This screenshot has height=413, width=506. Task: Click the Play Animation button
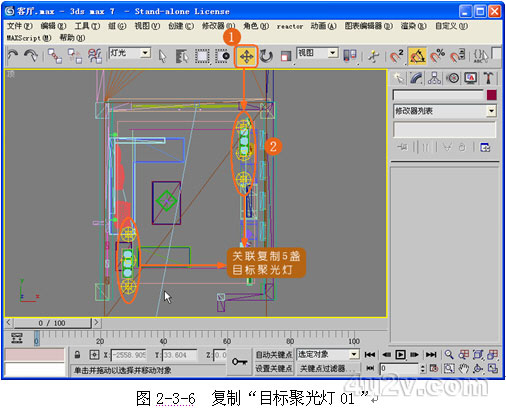pos(400,354)
